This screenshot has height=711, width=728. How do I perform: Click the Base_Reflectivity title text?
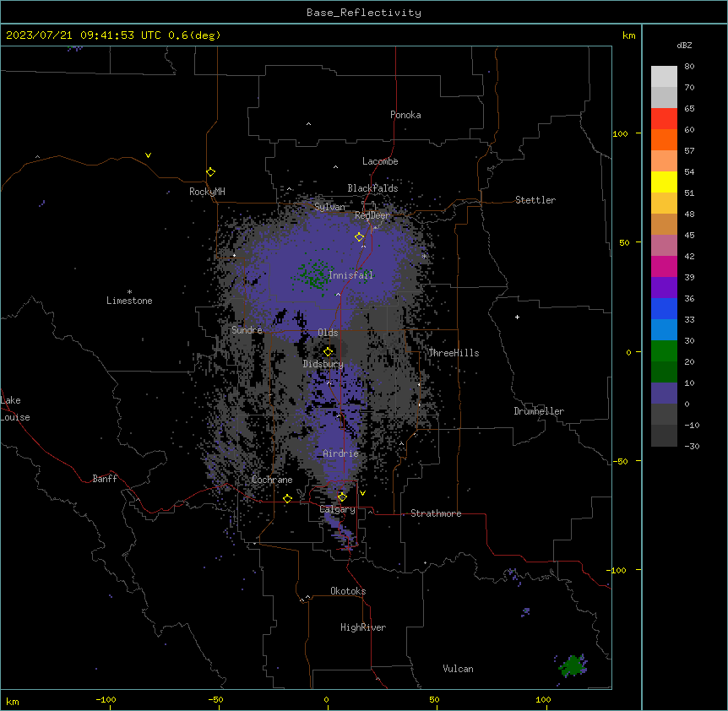(364, 13)
